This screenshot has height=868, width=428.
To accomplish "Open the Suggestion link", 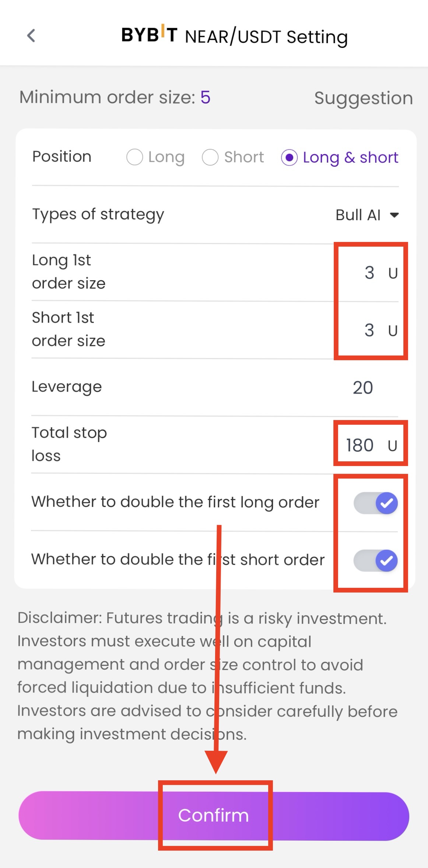I will pos(363,98).
